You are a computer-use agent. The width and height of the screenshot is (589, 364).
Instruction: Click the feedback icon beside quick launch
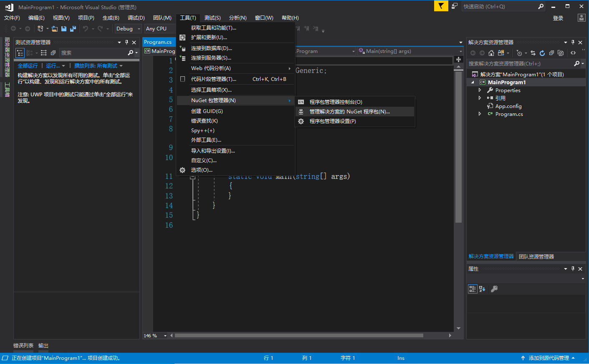pos(455,6)
